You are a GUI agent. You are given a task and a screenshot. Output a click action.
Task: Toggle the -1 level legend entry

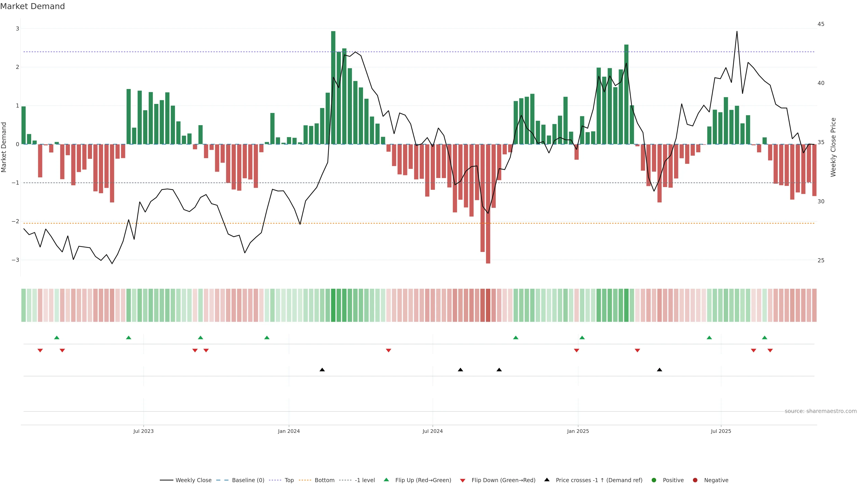[x=365, y=480]
